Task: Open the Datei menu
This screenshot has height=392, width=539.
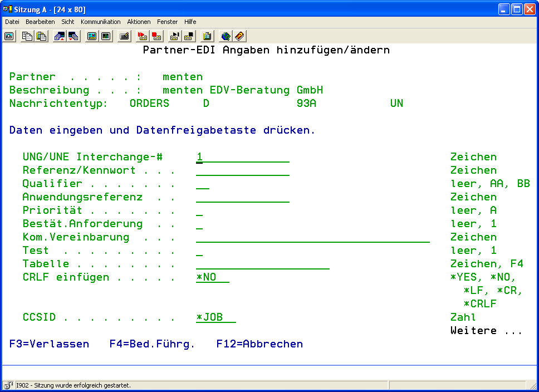Action: pos(12,22)
